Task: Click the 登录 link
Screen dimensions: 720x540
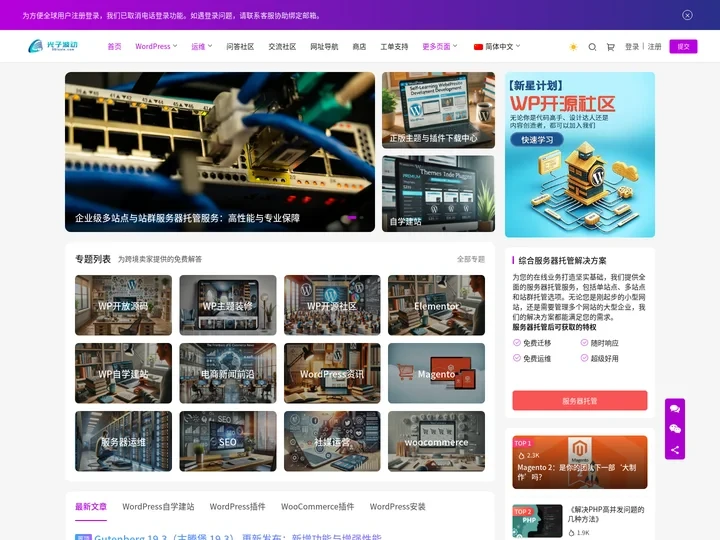Action: click(632, 47)
